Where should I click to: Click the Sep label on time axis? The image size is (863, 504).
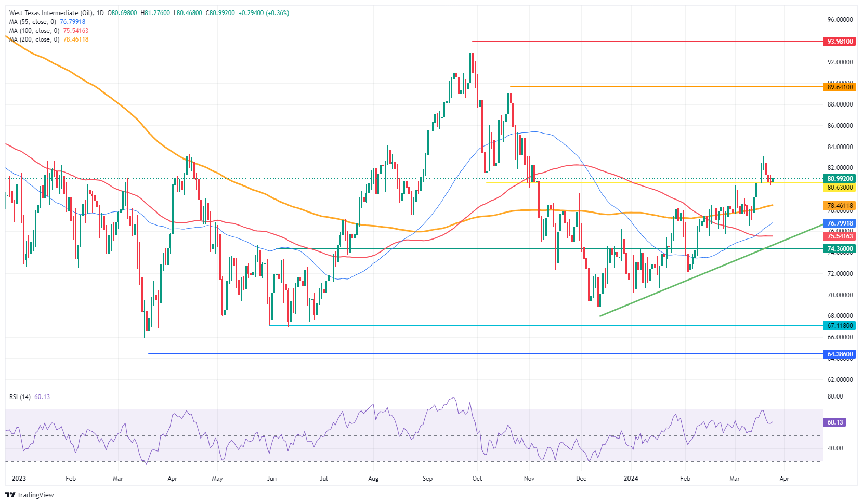pyautogui.click(x=427, y=478)
